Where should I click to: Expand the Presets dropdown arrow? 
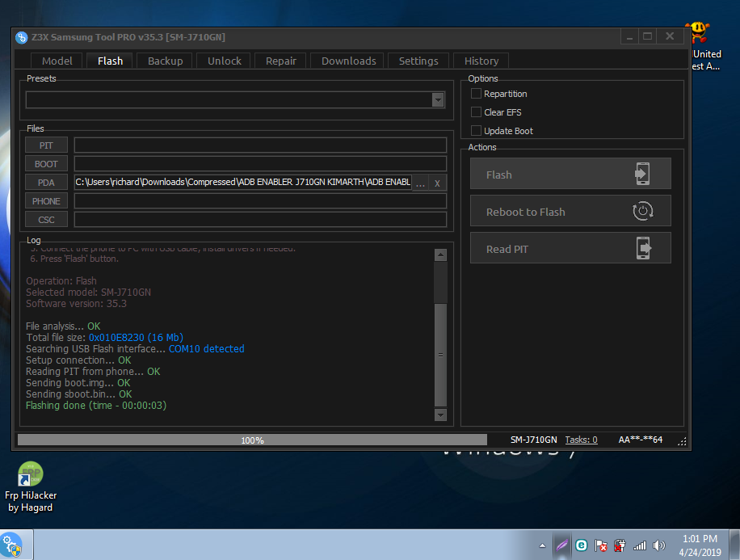point(438,99)
